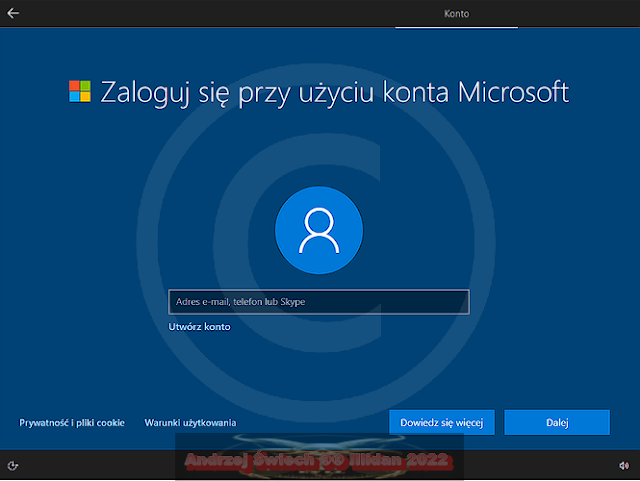This screenshot has width=640, height=481.
Task: Toggle the volume speaker icon
Action: pos(624,465)
